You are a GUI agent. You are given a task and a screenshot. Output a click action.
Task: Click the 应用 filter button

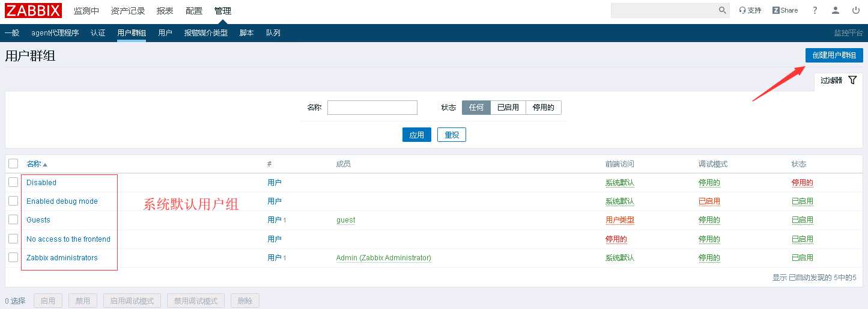[x=417, y=135]
